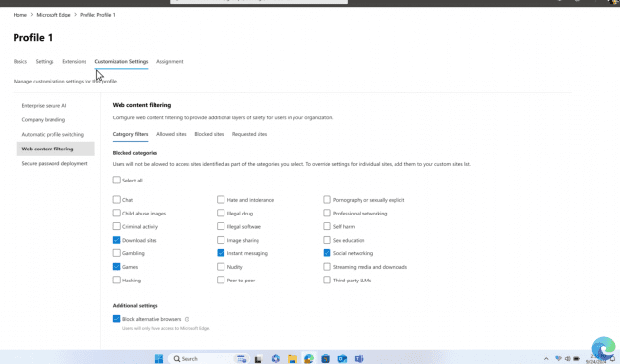The height and width of the screenshot is (364, 620).
Task: Tick the Criminal activity checkbox
Action: coord(116,226)
